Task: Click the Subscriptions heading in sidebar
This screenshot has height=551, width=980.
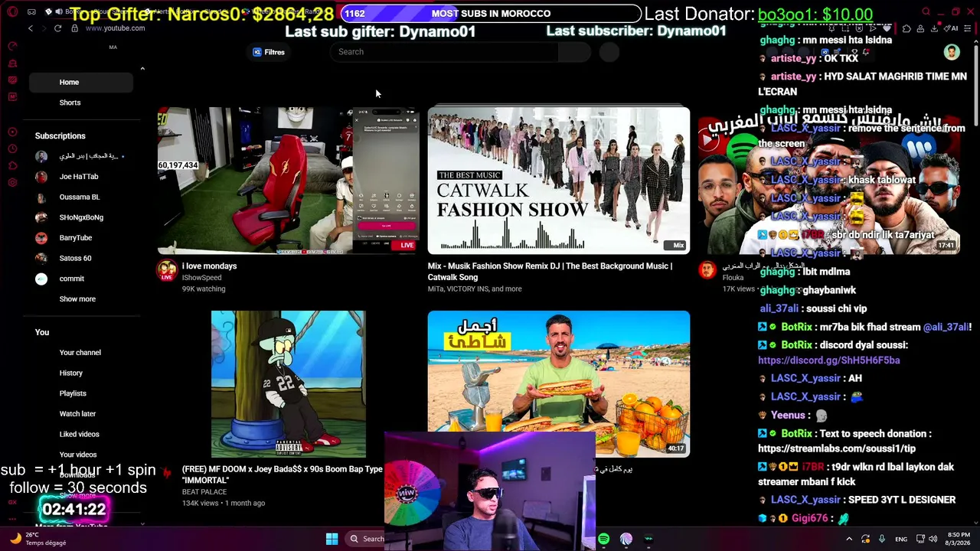Action: [x=60, y=136]
